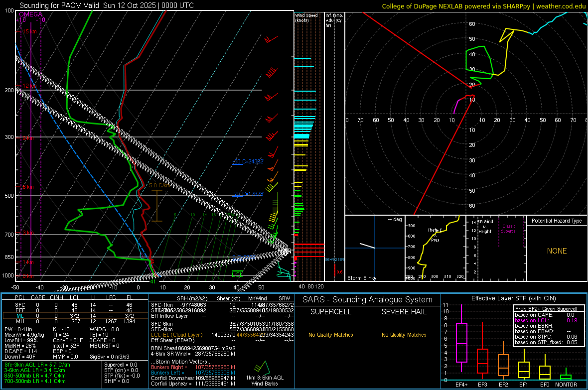588x390 pixels.
Task: Click the 'DCAPE = 114' value
Action: (x=20, y=351)
